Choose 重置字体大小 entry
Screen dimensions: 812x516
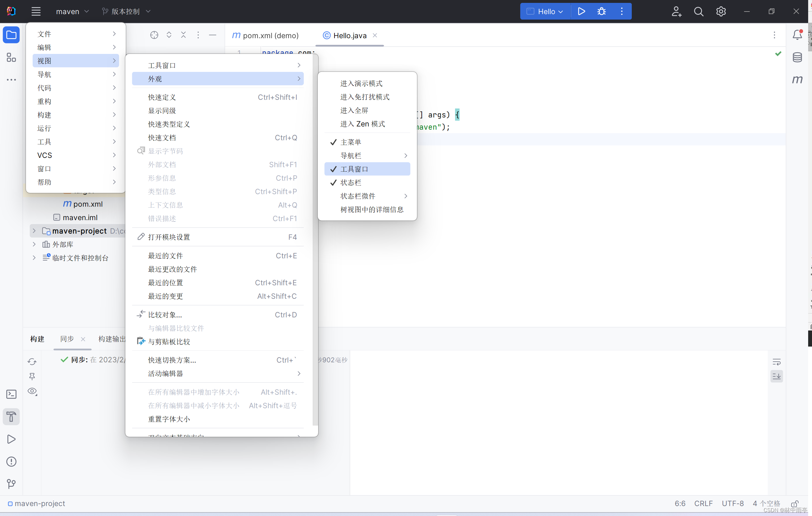click(218, 419)
